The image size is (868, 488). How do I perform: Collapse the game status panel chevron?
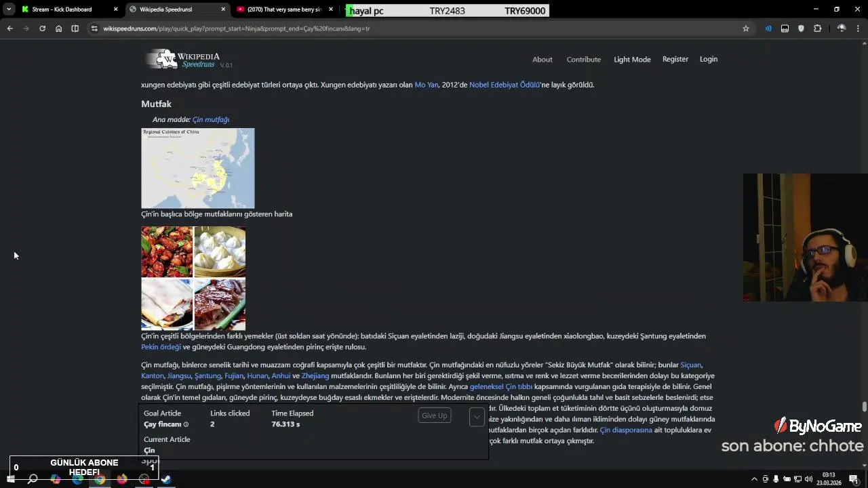tap(477, 417)
